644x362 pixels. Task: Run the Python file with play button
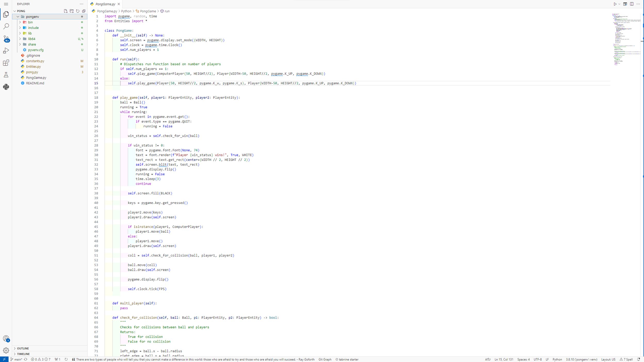click(x=615, y=4)
